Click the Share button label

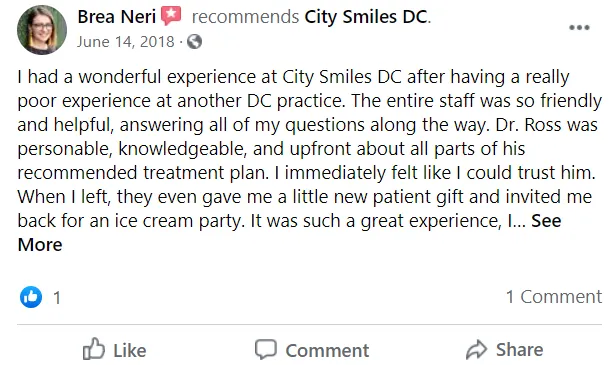click(x=519, y=349)
